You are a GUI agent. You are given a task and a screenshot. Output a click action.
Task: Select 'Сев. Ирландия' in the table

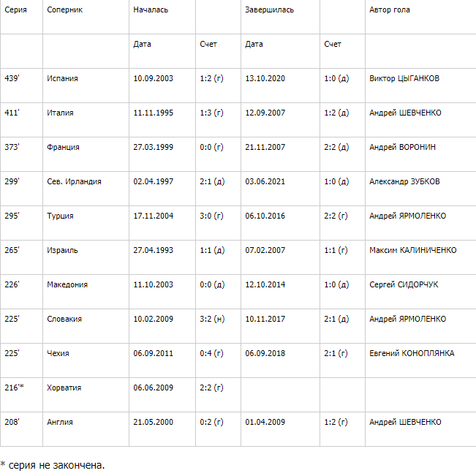pos(74,181)
